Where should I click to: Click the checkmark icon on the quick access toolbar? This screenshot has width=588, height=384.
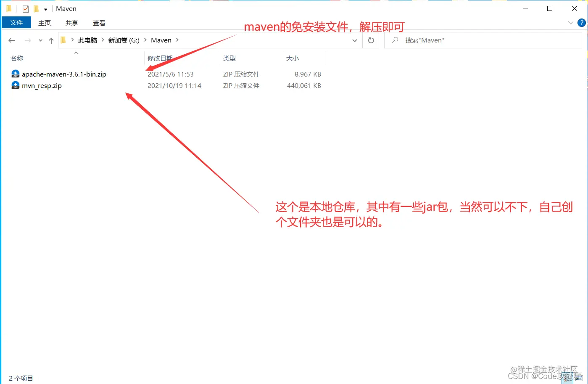coord(26,8)
